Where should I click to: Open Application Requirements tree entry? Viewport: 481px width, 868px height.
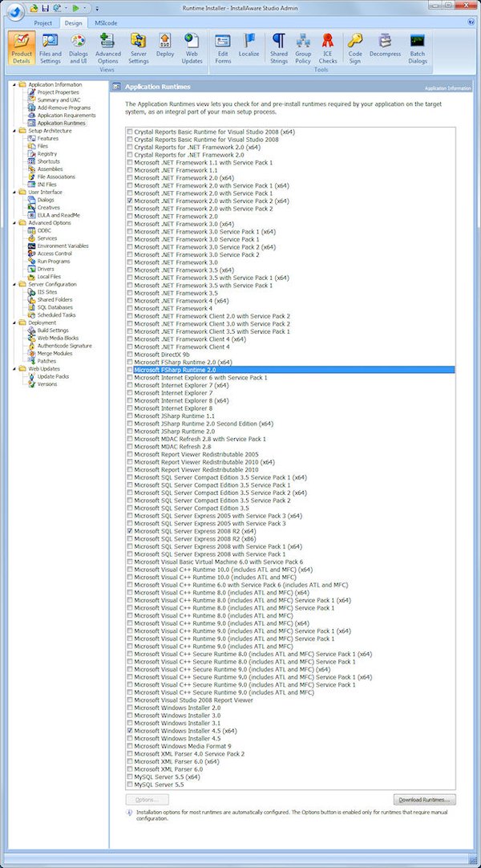(67, 116)
